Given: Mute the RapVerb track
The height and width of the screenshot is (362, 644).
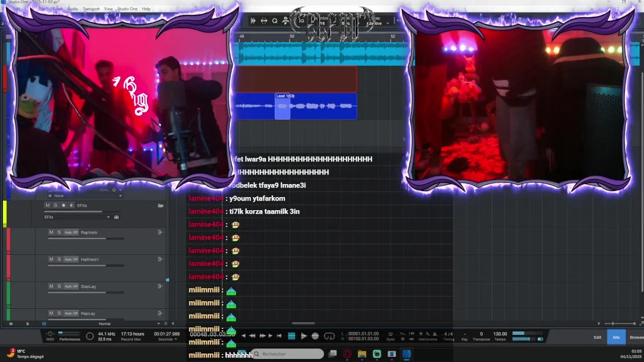Looking at the screenshot, I should pyautogui.click(x=51, y=232).
